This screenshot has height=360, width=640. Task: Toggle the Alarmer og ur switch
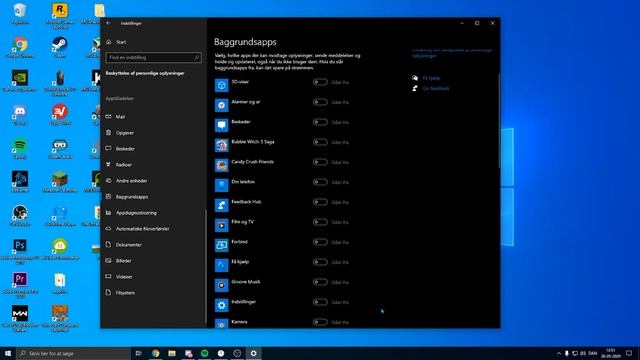click(320, 102)
